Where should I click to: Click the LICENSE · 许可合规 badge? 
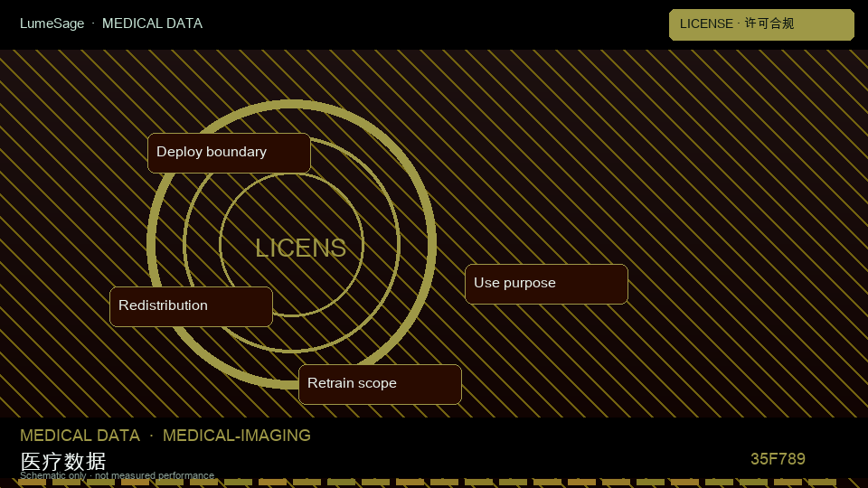[x=761, y=24]
